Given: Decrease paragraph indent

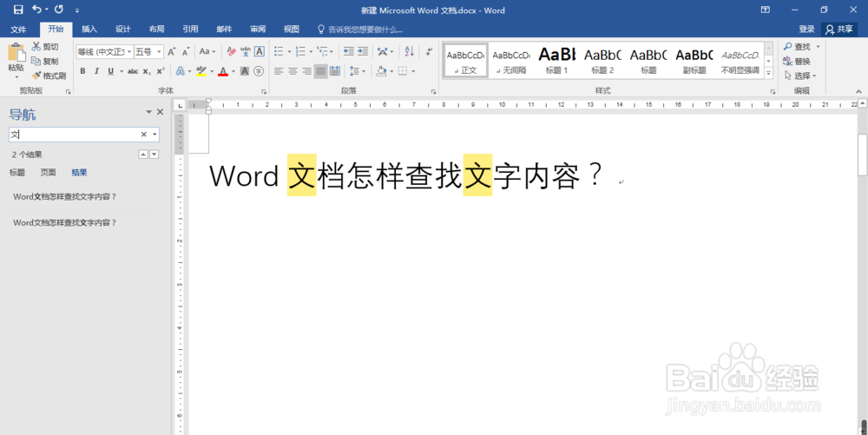Looking at the screenshot, I should pyautogui.click(x=348, y=51).
